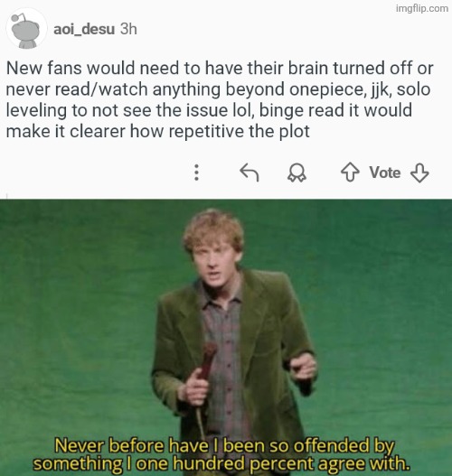The width and height of the screenshot is (452, 476).
Task: Select the comment line starting with New fans
Action: point(220,68)
